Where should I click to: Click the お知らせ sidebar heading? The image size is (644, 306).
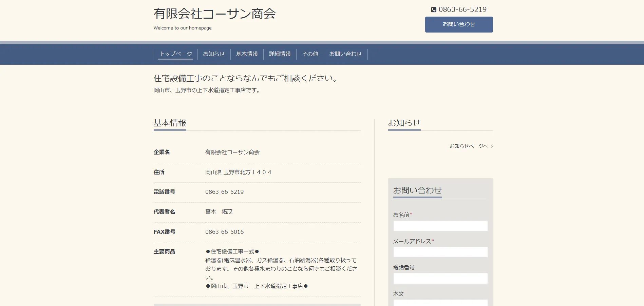click(404, 123)
